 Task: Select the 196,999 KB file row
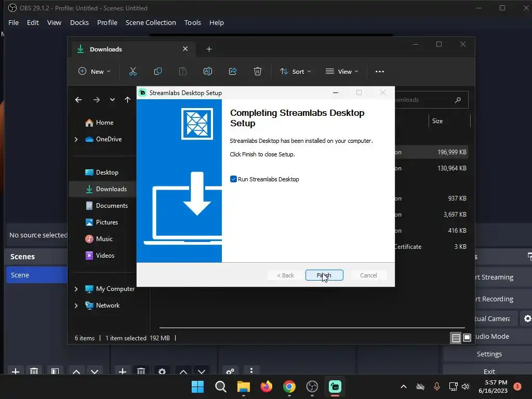[431, 152]
